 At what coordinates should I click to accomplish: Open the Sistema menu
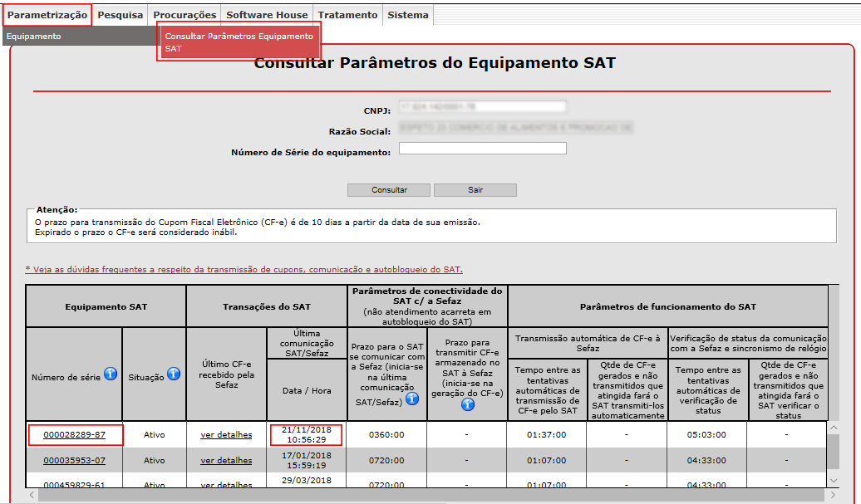(x=408, y=15)
